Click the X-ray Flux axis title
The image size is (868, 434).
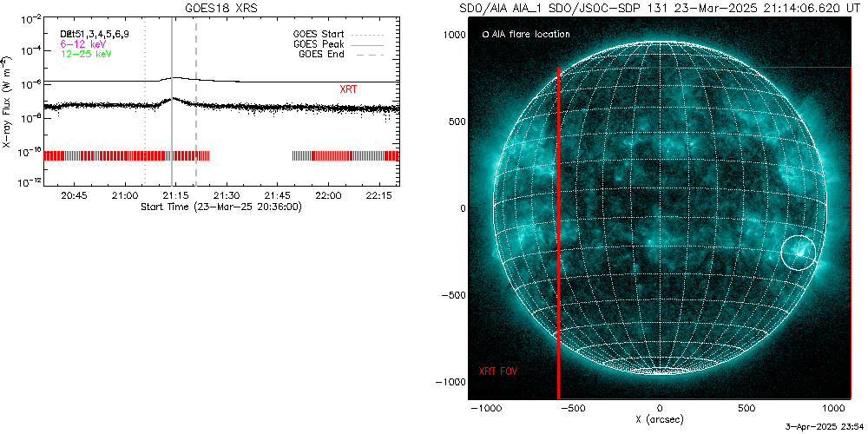click(x=6, y=102)
